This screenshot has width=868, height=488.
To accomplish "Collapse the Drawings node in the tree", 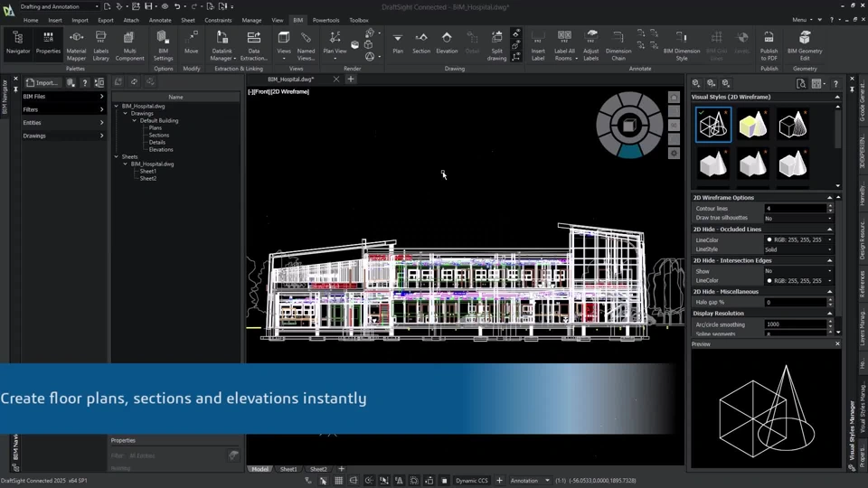I will (x=126, y=113).
